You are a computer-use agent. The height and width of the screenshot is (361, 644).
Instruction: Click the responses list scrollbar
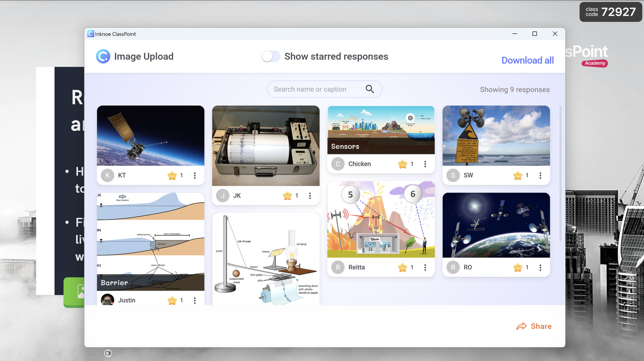point(560,173)
